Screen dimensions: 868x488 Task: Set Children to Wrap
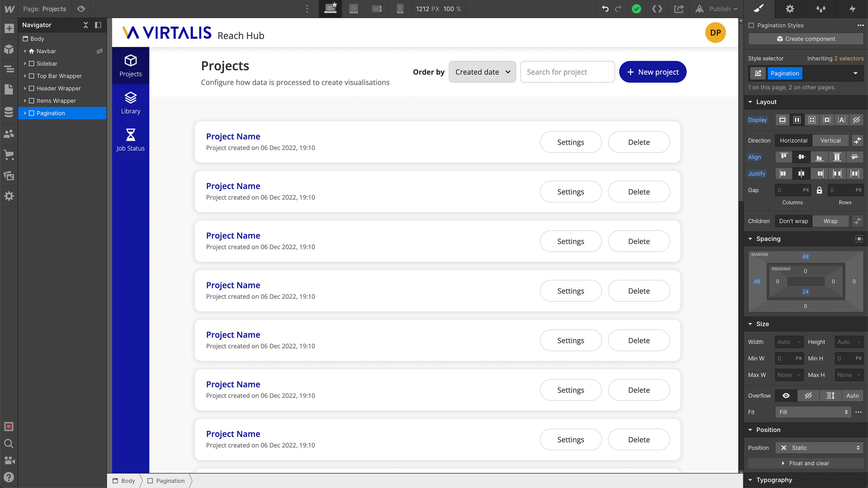pos(830,221)
